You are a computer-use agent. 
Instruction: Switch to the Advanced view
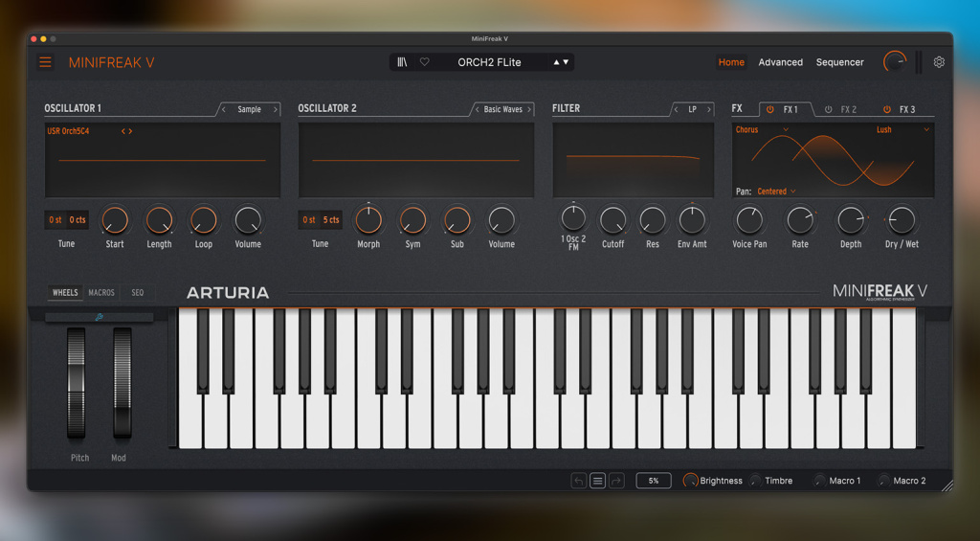pyautogui.click(x=781, y=62)
